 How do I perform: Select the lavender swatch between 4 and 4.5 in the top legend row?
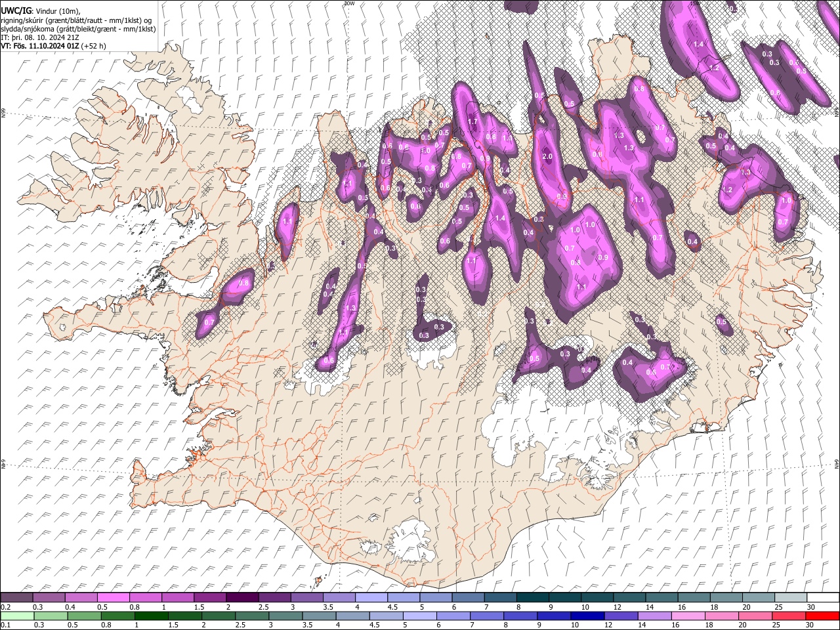(x=370, y=597)
